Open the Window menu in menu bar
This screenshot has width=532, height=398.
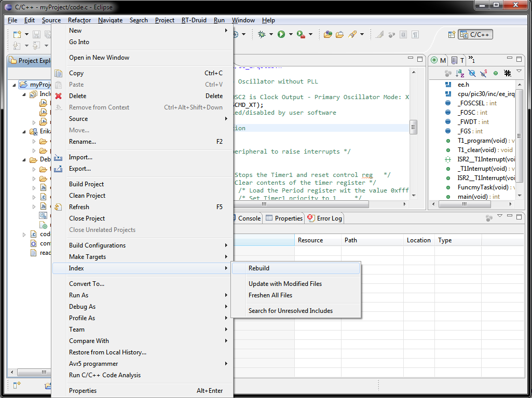pos(243,20)
